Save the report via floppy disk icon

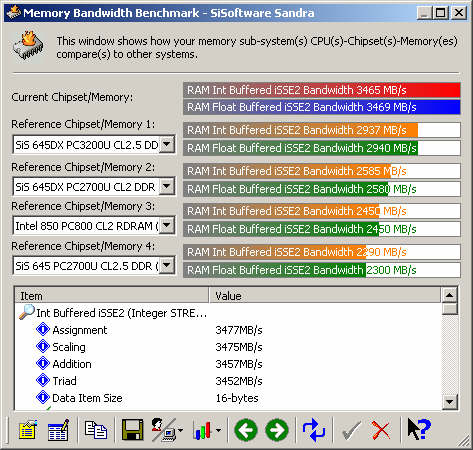click(x=132, y=430)
